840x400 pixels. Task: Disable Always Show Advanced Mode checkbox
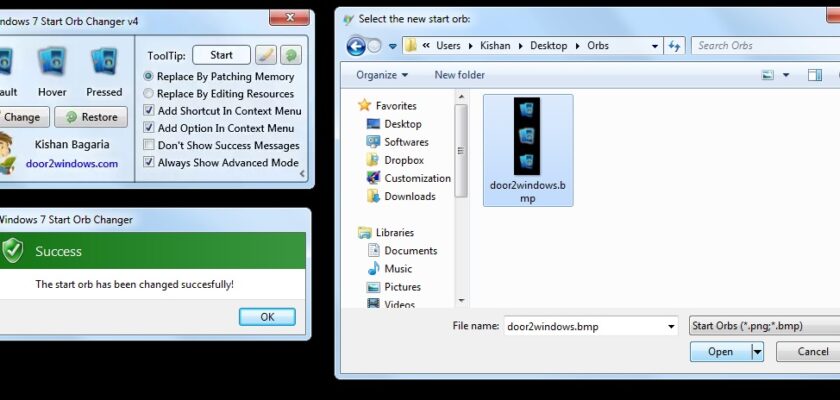click(149, 162)
